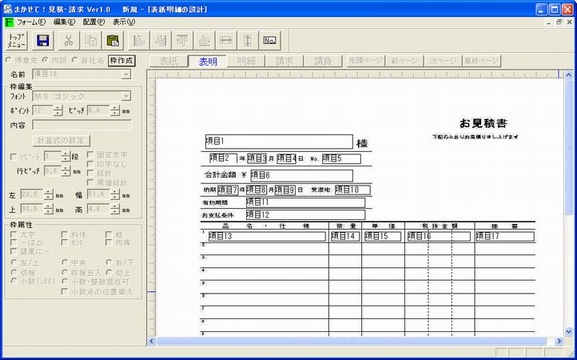Align frames to top edge icon
The image size is (577, 360).
pyautogui.click(x=182, y=40)
